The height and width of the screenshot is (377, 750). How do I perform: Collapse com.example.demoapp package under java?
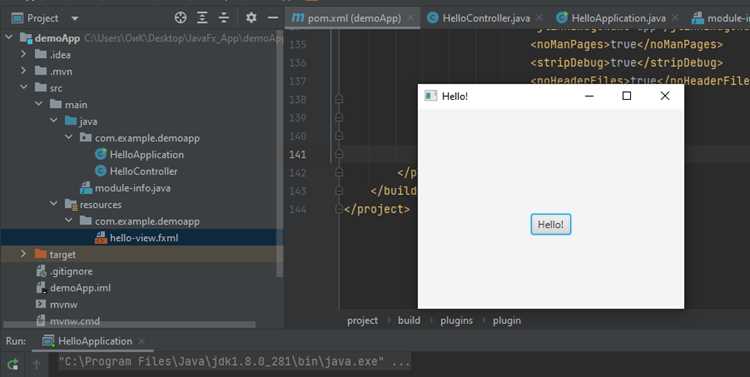(x=69, y=137)
